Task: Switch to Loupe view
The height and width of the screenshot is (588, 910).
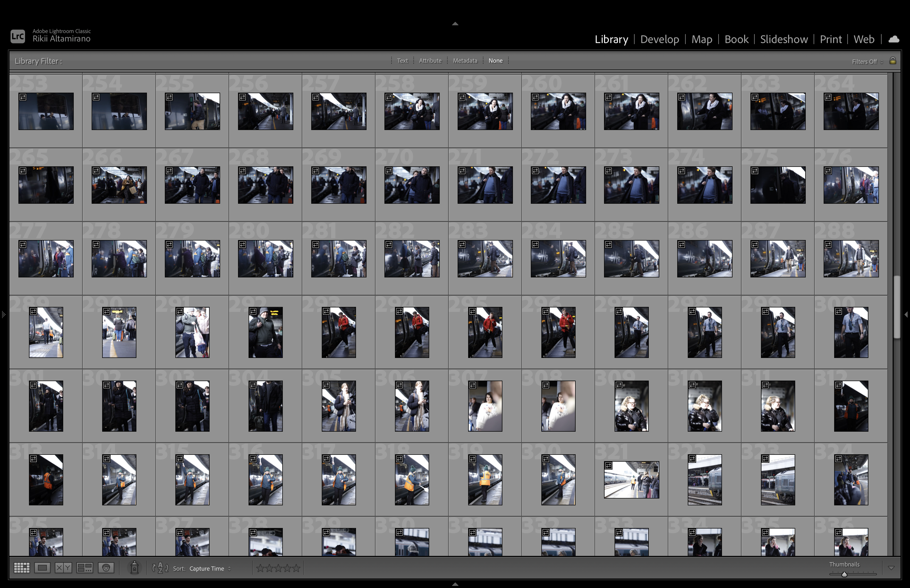Action: pyautogui.click(x=42, y=568)
